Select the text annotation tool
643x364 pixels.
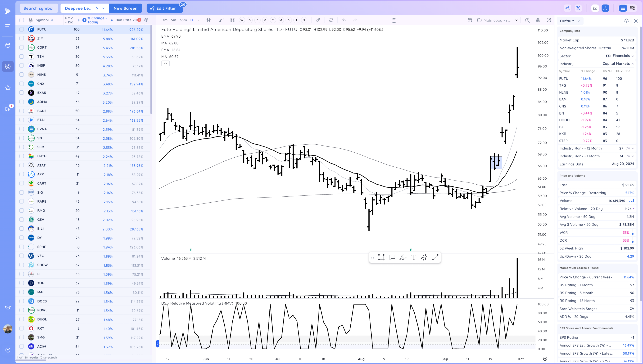coord(414,257)
